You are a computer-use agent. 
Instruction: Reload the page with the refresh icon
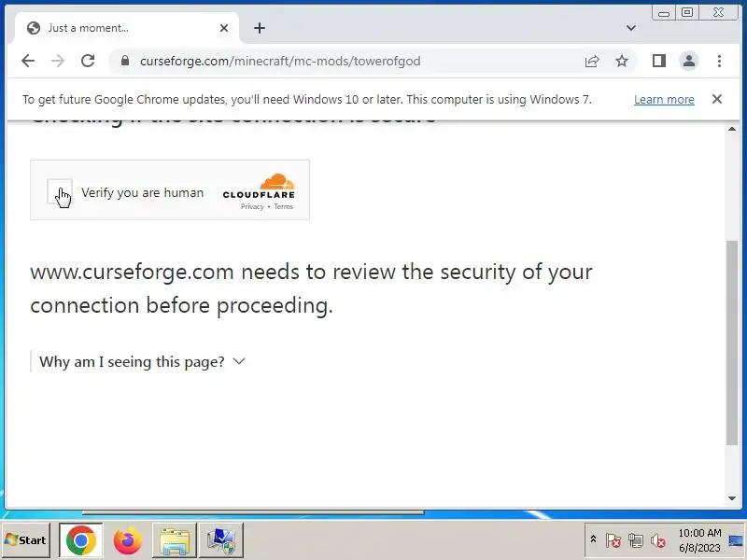click(x=88, y=61)
